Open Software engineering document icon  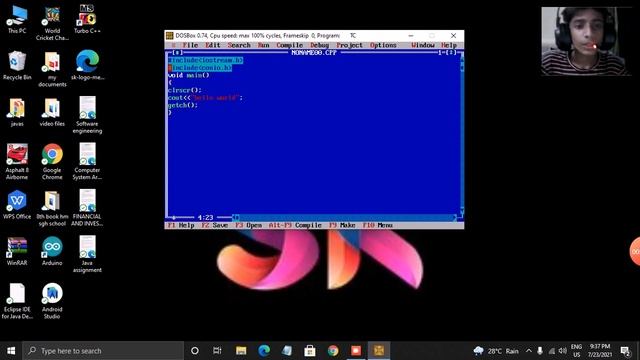[x=87, y=115]
